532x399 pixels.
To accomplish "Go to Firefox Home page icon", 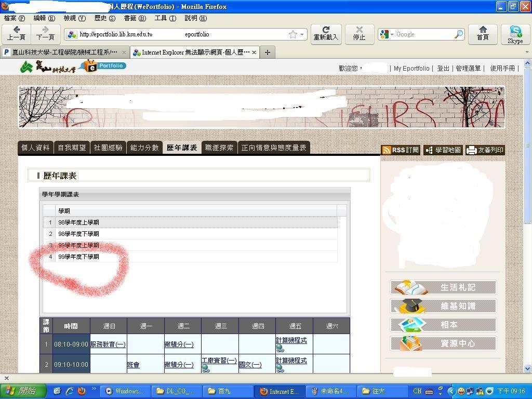I will (483, 31).
